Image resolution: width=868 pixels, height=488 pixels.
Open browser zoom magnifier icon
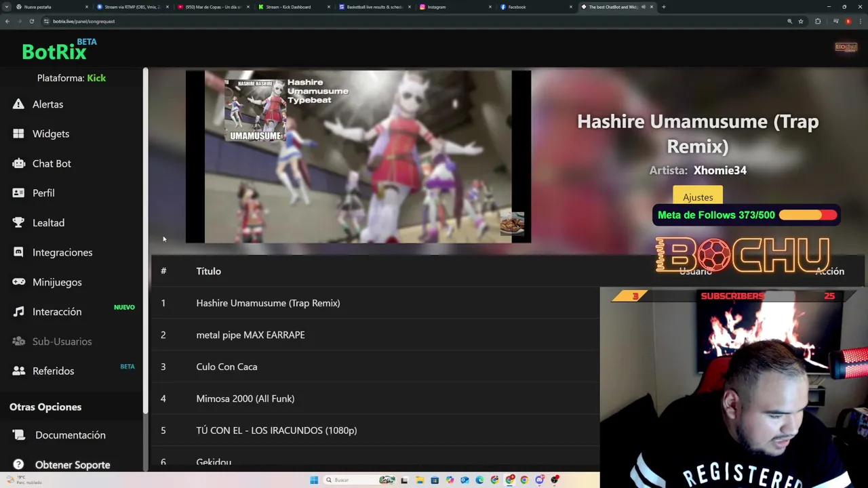(789, 21)
